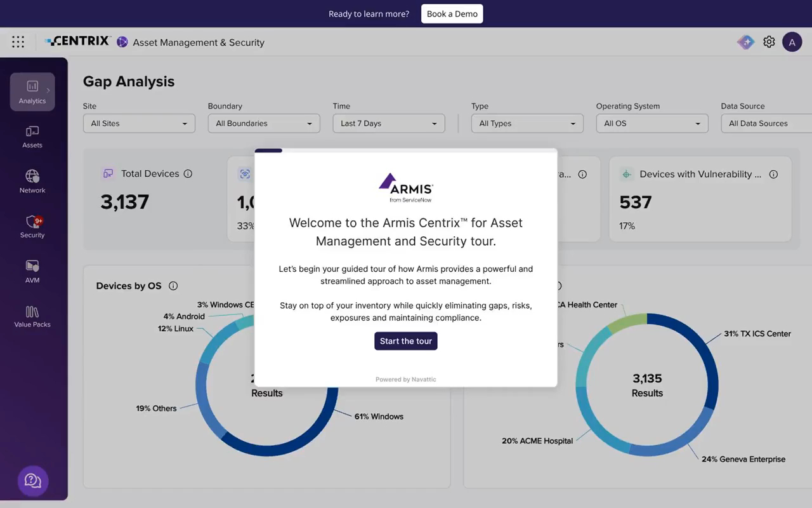Click Book a Demo
812x508 pixels.
click(452, 14)
